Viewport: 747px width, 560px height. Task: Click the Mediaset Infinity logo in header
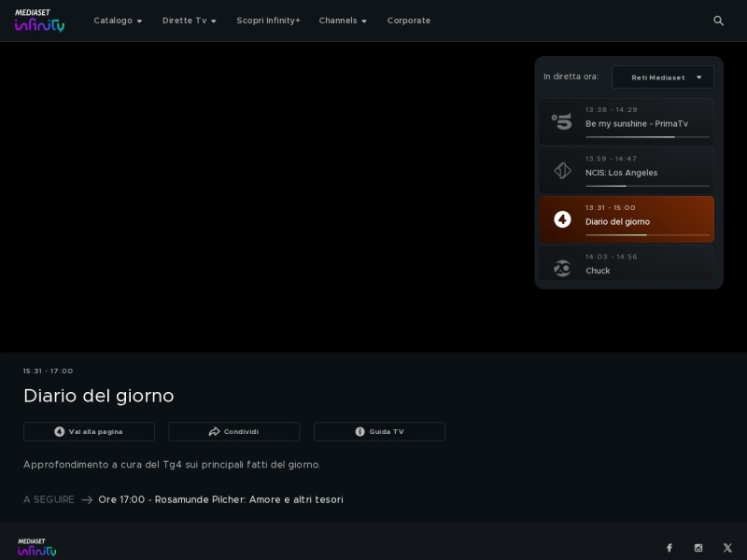39,21
